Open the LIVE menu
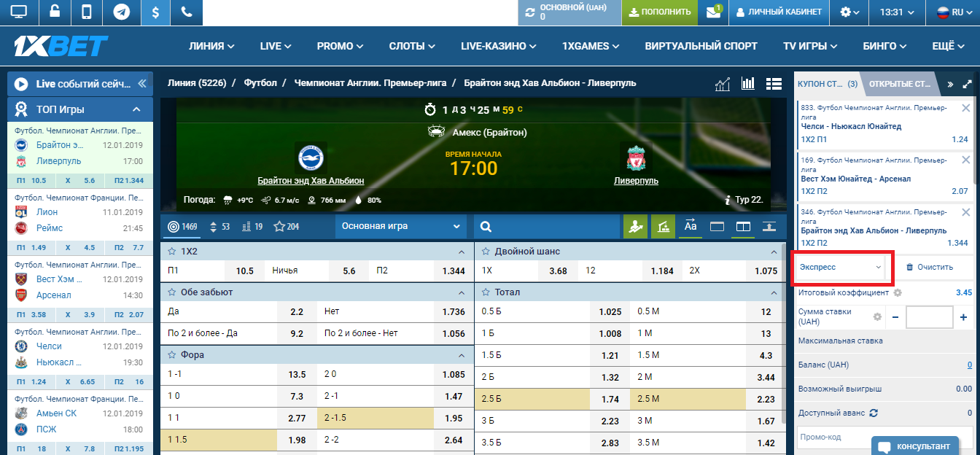Viewport: 980px width, 455px height. [x=276, y=46]
